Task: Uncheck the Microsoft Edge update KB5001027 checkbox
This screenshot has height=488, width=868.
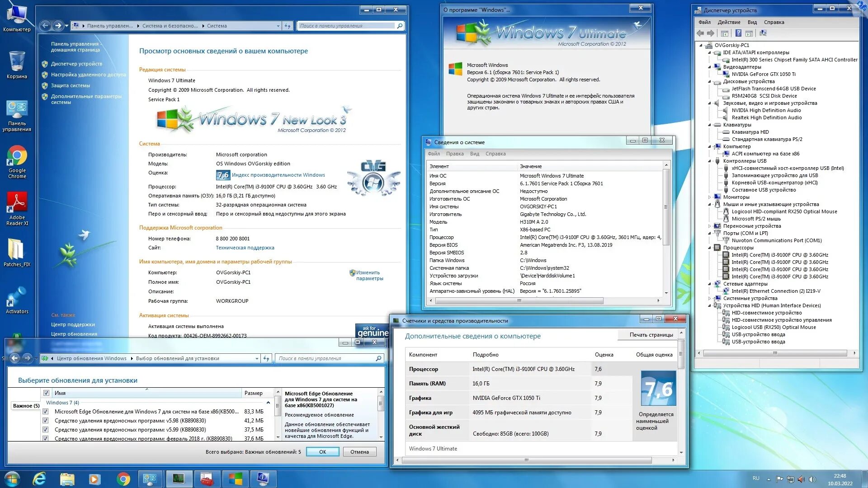Action: (46, 412)
